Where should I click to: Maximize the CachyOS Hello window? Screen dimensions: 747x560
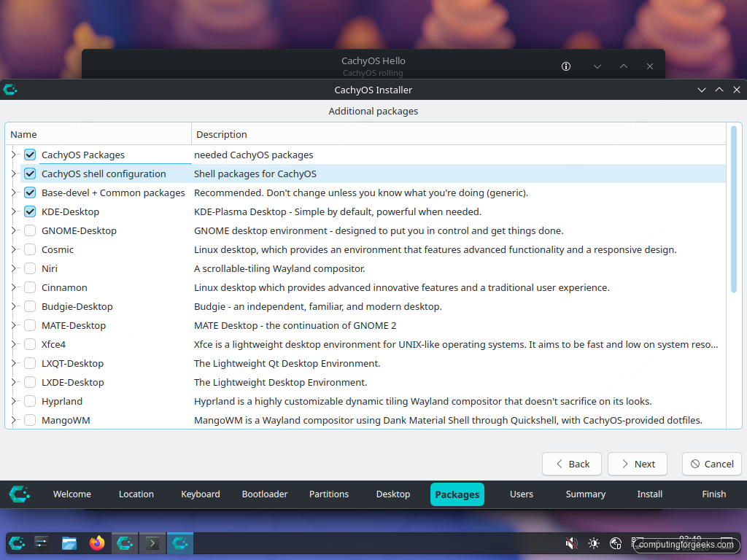624,66
